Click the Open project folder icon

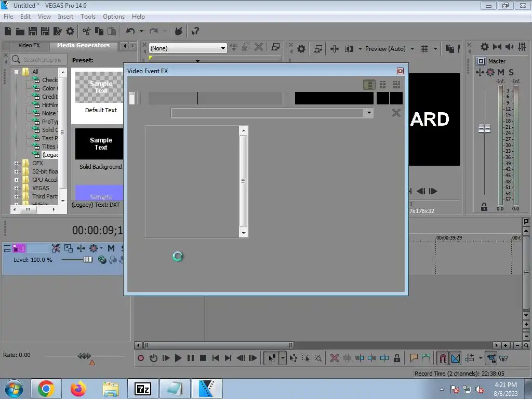tap(20, 32)
